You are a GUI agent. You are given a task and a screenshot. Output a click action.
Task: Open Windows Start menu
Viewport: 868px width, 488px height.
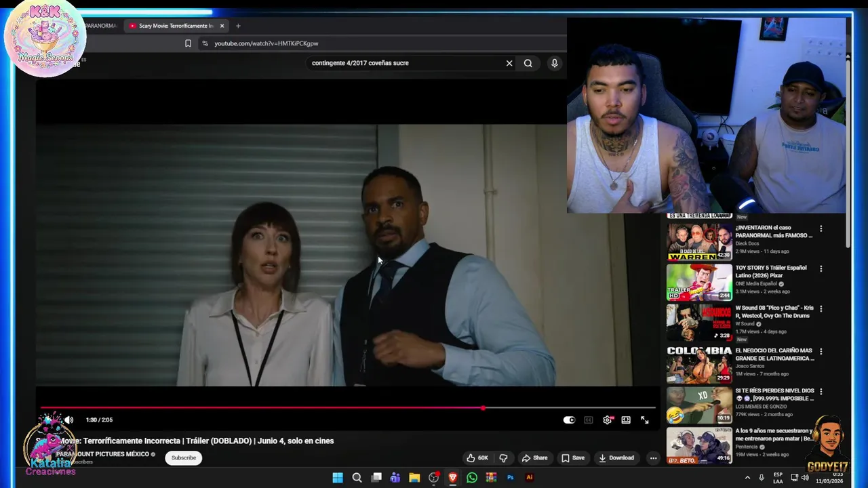point(338,478)
